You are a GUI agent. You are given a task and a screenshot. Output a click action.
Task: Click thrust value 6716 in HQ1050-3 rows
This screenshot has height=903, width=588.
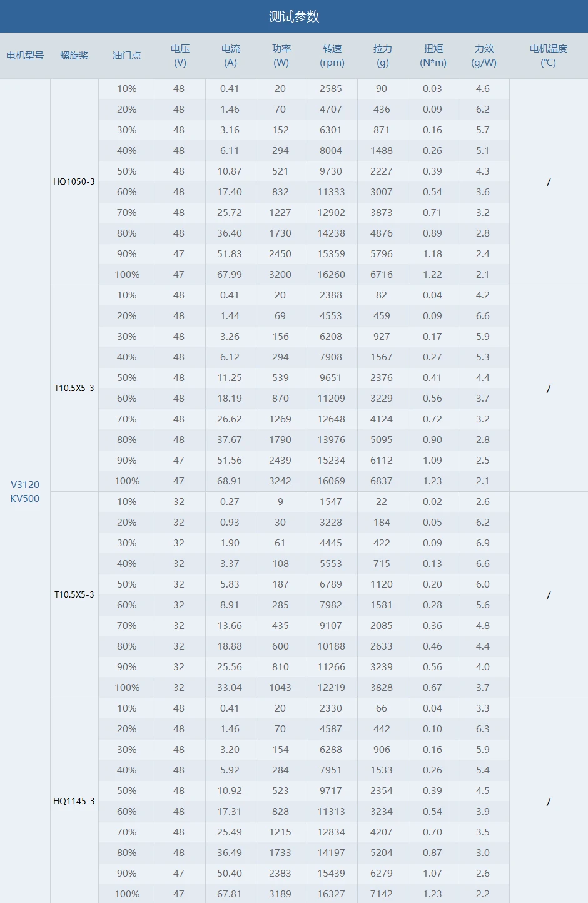click(382, 275)
